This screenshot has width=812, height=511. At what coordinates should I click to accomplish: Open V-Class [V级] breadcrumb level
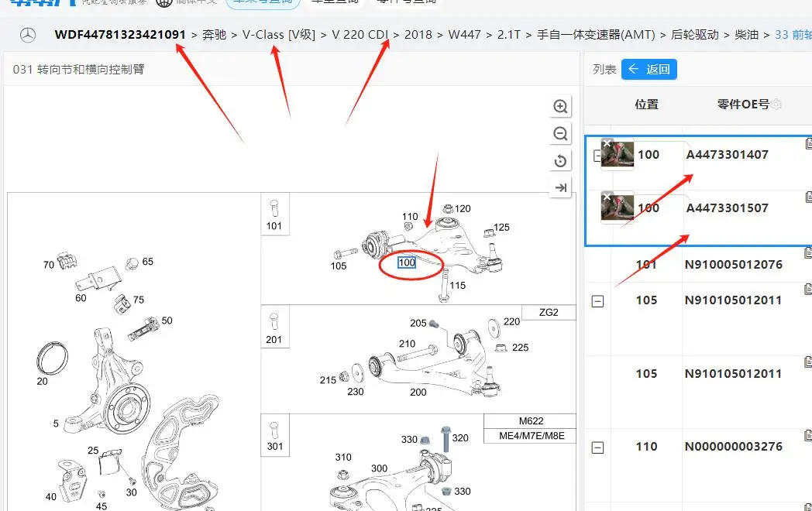[279, 35]
